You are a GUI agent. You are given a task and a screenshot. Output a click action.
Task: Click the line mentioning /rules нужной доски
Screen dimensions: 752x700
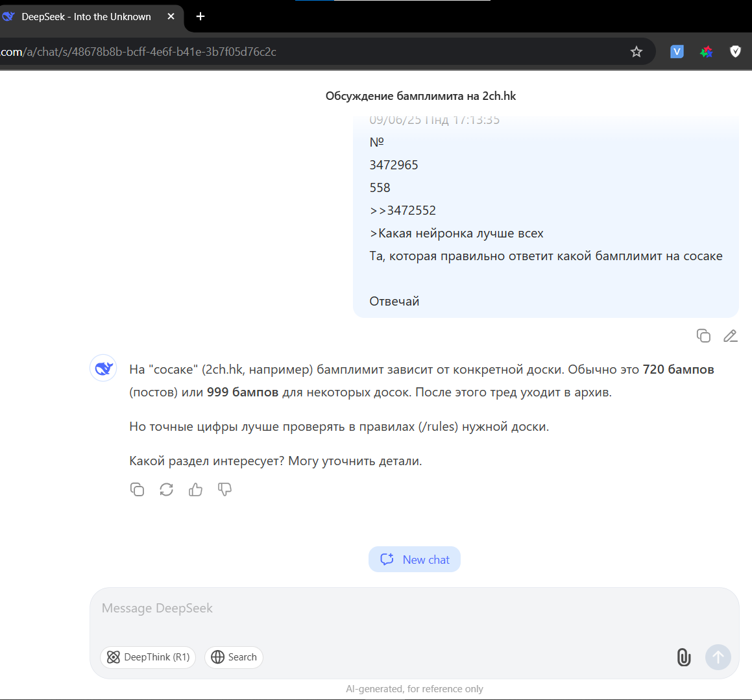point(339,427)
